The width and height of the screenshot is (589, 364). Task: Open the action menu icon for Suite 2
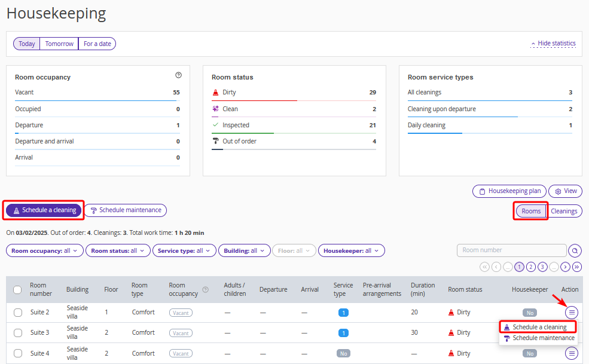(572, 312)
